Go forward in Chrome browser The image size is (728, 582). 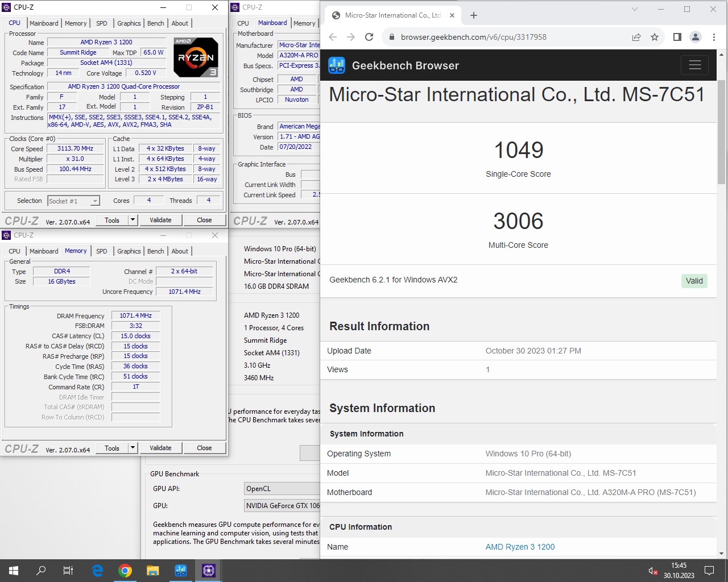pyautogui.click(x=351, y=37)
